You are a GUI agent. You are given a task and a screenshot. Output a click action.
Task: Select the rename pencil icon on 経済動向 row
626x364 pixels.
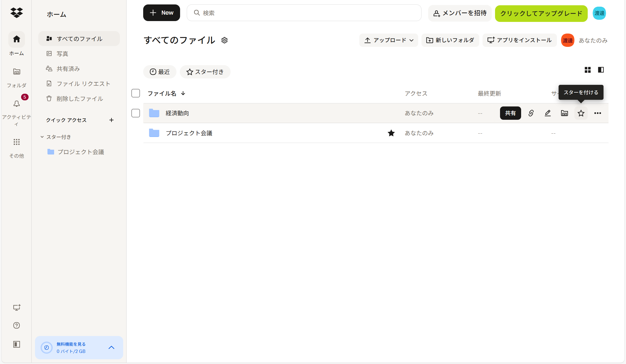pyautogui.click(x=548, y=113)
